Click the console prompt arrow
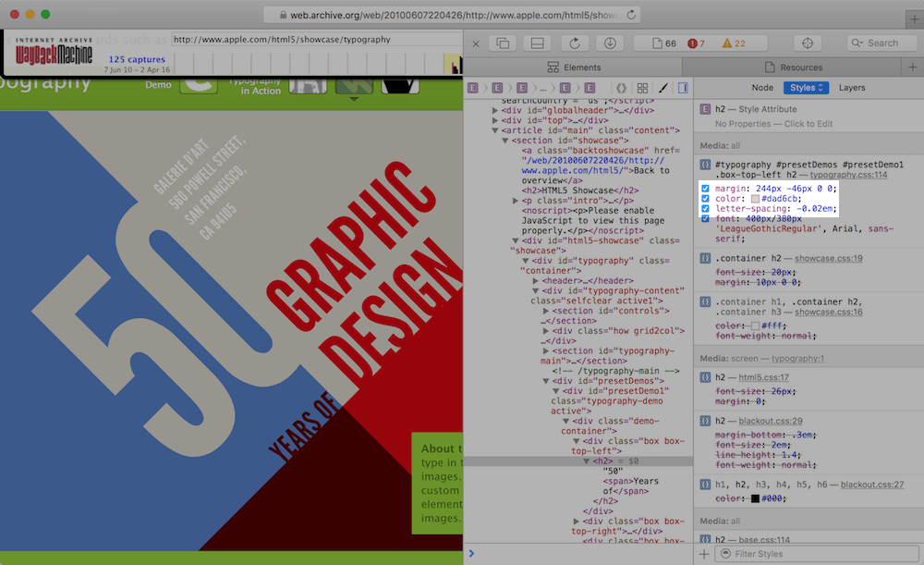This screenshot has width=924, height=565. tap(471, 553)
